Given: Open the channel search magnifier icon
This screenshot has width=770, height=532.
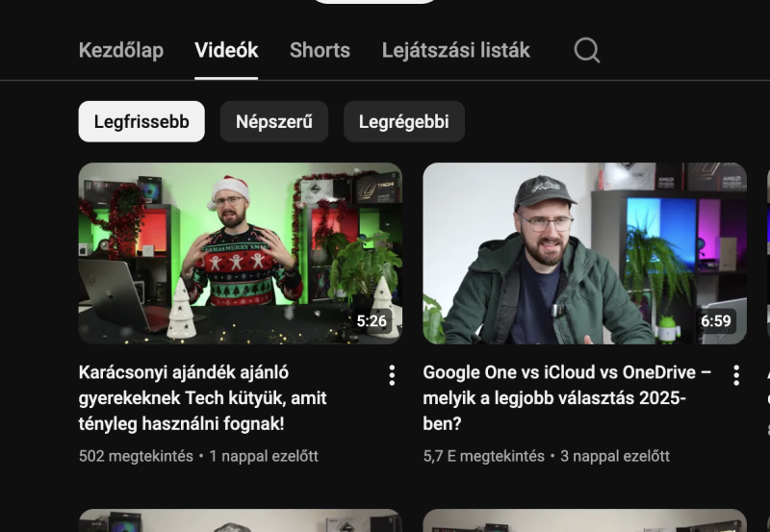Looking at the screenshot, I should 587,50.
